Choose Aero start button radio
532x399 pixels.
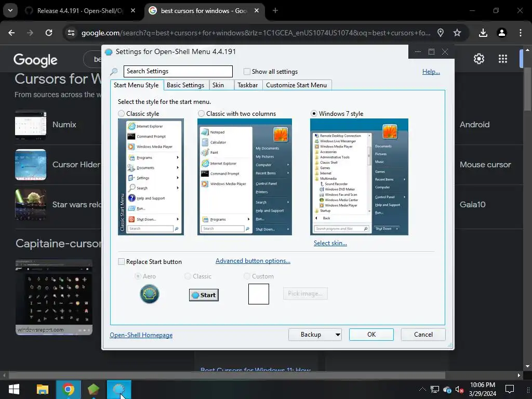pos(138,276)
